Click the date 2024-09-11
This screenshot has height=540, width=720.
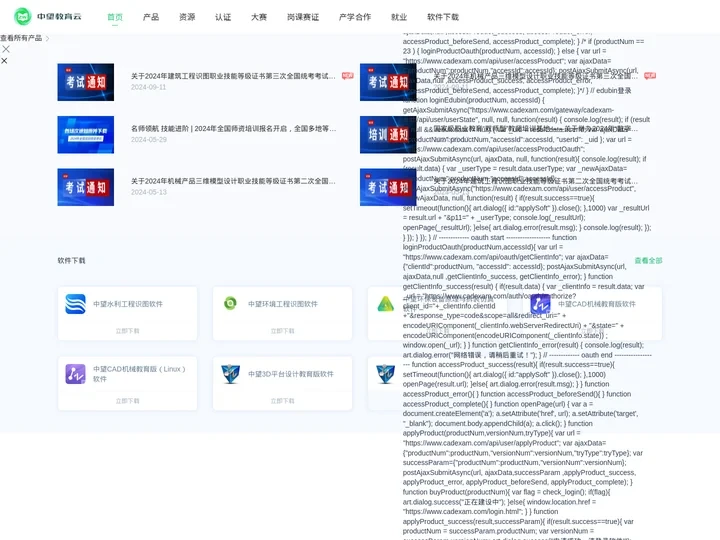148,87
